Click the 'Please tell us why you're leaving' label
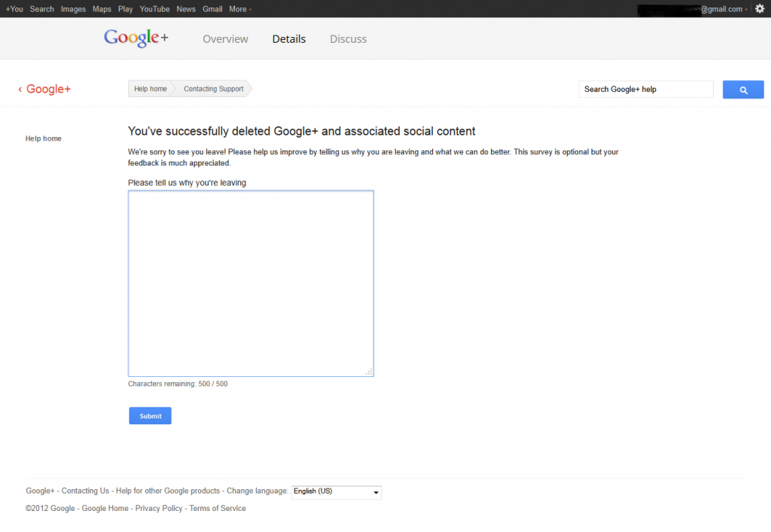The width and height of the screenshot is (771, 532). click(187, 183)
